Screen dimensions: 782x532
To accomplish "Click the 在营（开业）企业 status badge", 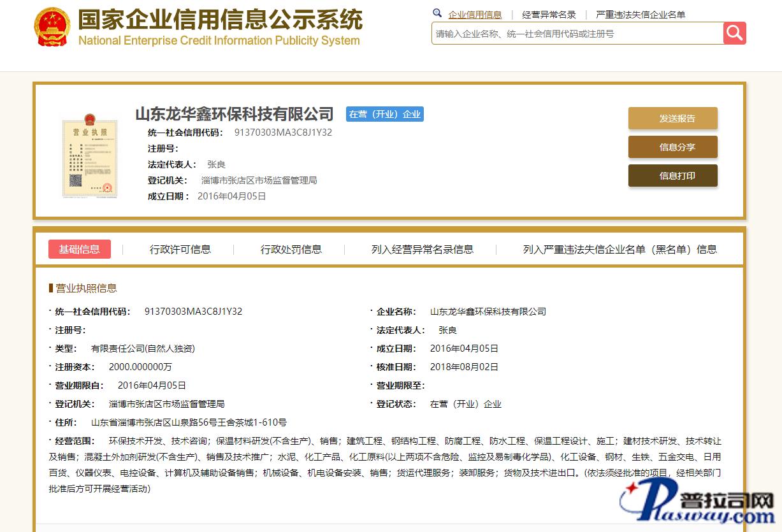I will 385,114.
